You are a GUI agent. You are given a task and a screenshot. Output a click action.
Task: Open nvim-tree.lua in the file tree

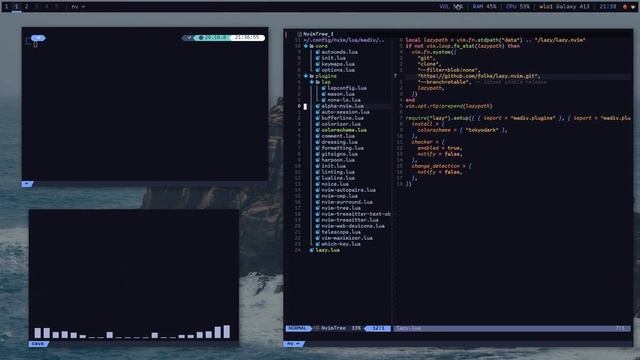[x=341, y=208]
